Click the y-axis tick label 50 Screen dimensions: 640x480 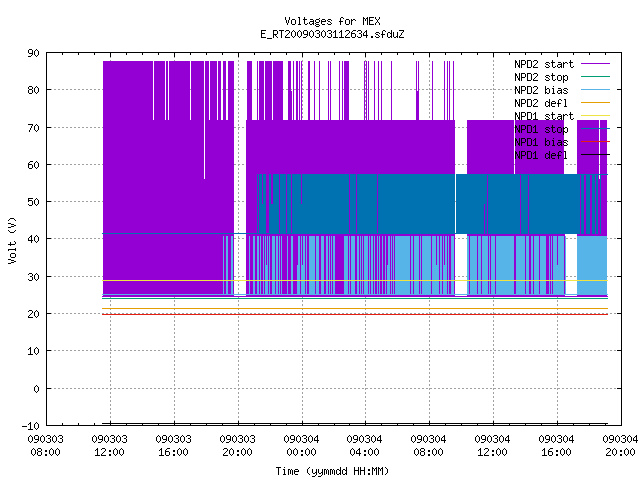tap(33, 202)
